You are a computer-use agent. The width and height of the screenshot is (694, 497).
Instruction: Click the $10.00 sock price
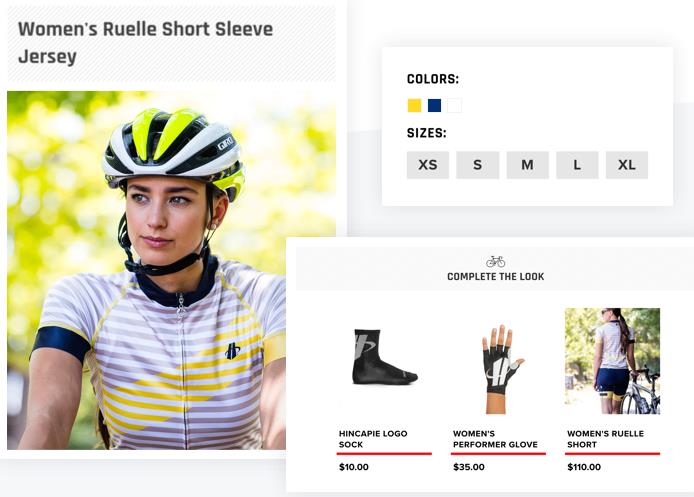[353, 467]
